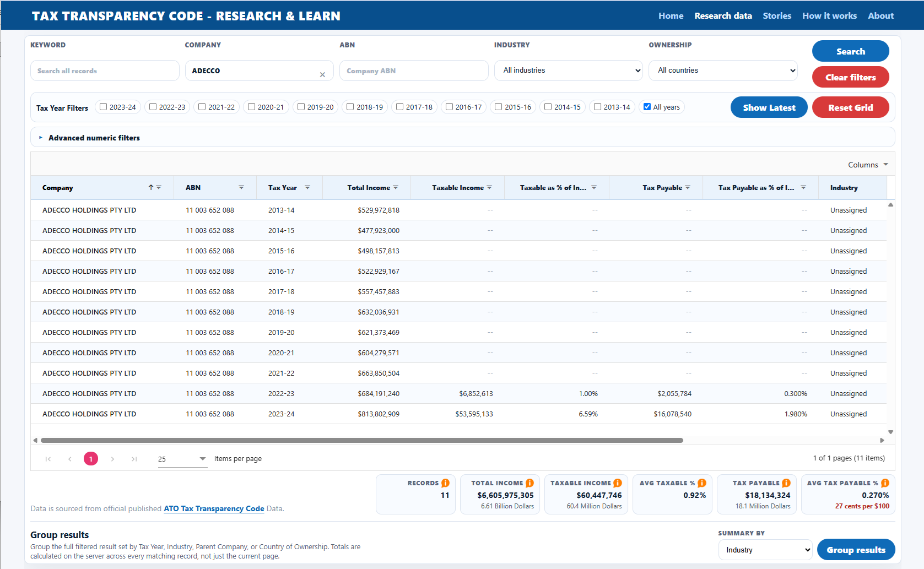Tick the 2019-20 tax year checkbox

pyautogui.click(x=301, y=107)
